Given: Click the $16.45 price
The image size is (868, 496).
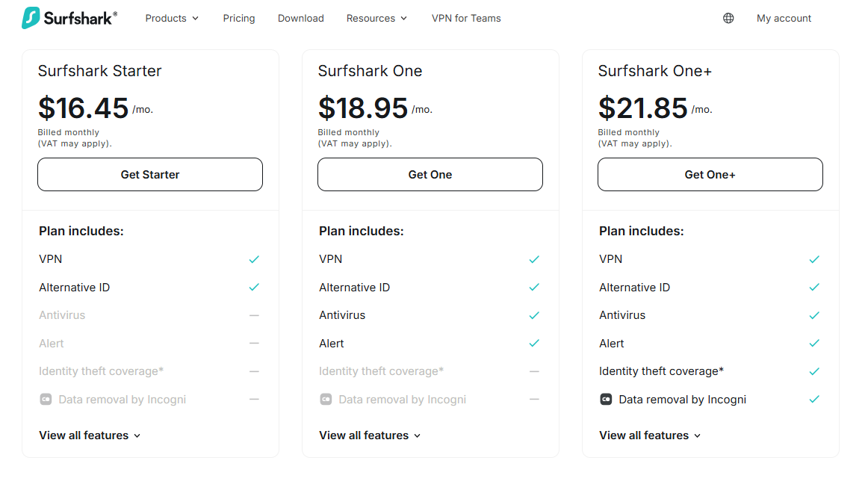Looking at the screenshot, I should click(83, 108).
